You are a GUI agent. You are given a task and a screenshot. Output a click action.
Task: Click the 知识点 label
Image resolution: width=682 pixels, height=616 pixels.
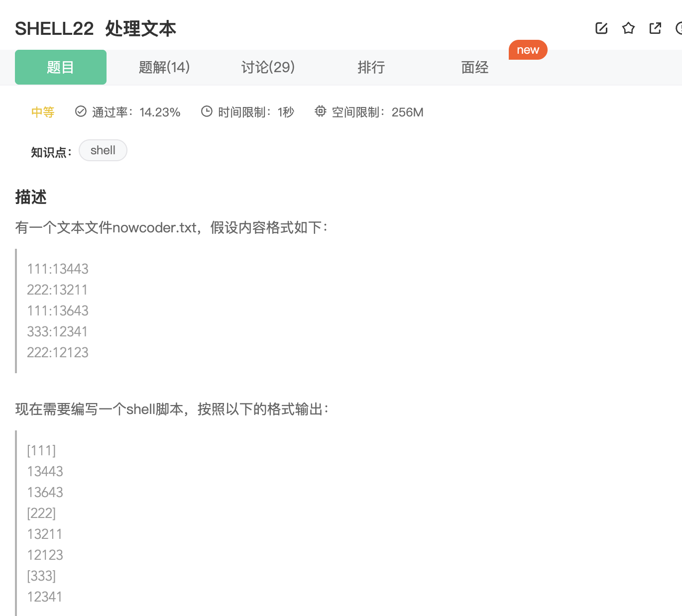(x=51, y=152)
